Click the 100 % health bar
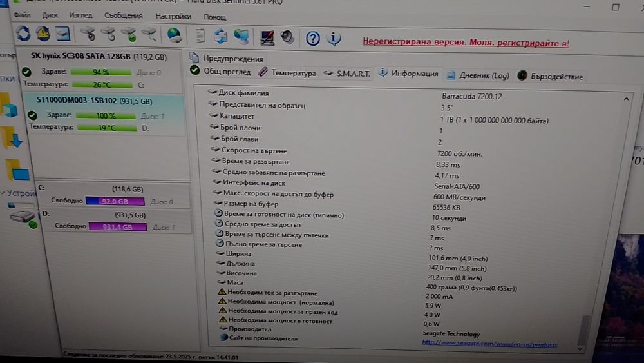644x363 pixels. [x=106, y=116]
